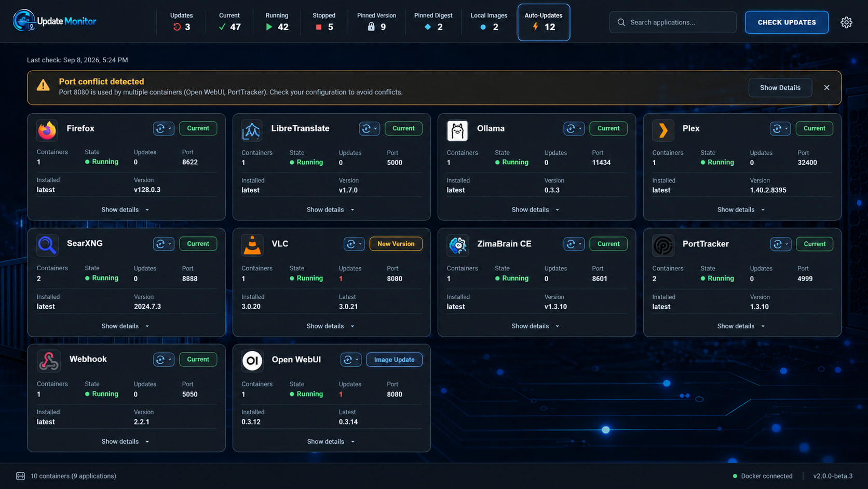
Task: Expand Show details on VLC card
Action: click(331, 326)
